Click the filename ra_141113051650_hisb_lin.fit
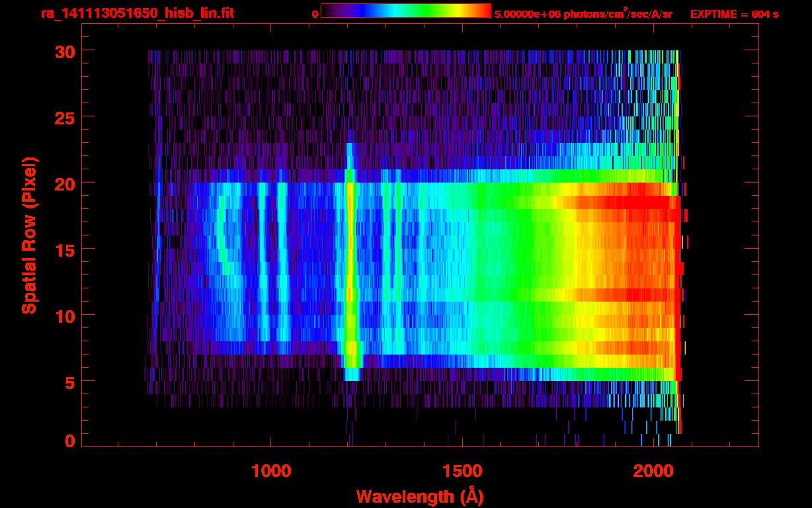This screenshot has width=812, height=508. tap(137, 13)
